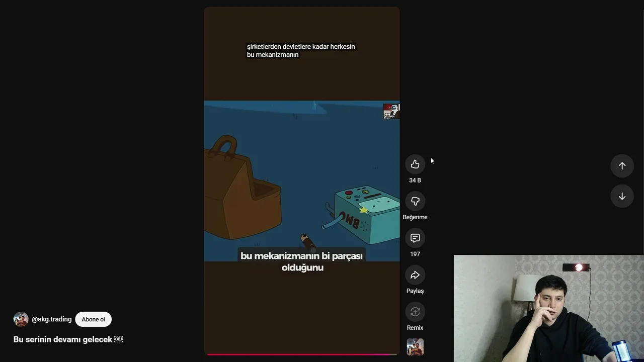
Task: Like the Short with thumbs up icon
Action: click(415, 164)
